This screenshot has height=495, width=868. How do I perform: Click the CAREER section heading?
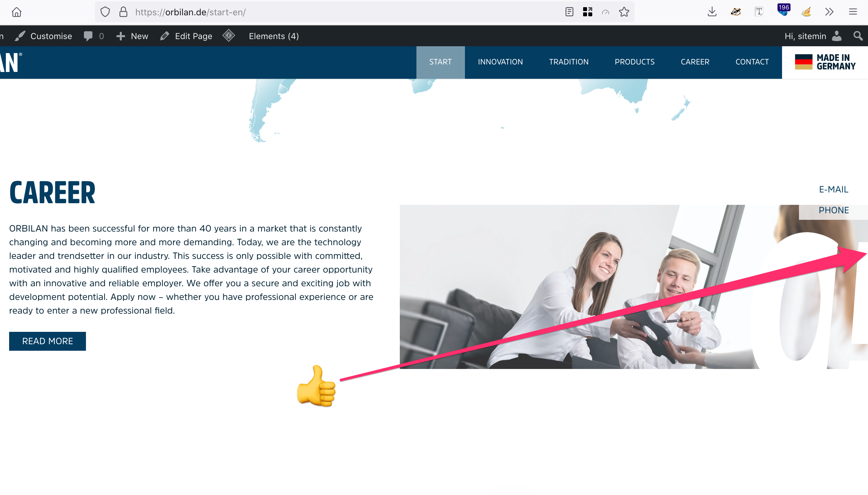(52, 192)
